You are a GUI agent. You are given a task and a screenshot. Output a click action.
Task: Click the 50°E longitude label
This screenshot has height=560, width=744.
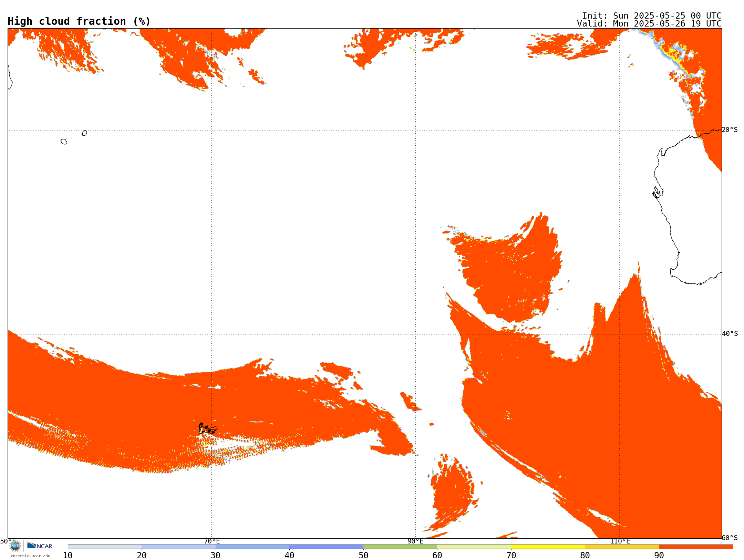tap(8, 541)
